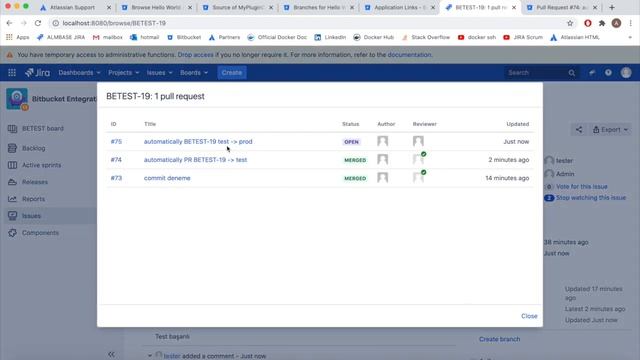Open the feedback megaphone icon in Jira header
Image resolution: width=640 pixels, height=360 pixels.
tap(592, 73)
